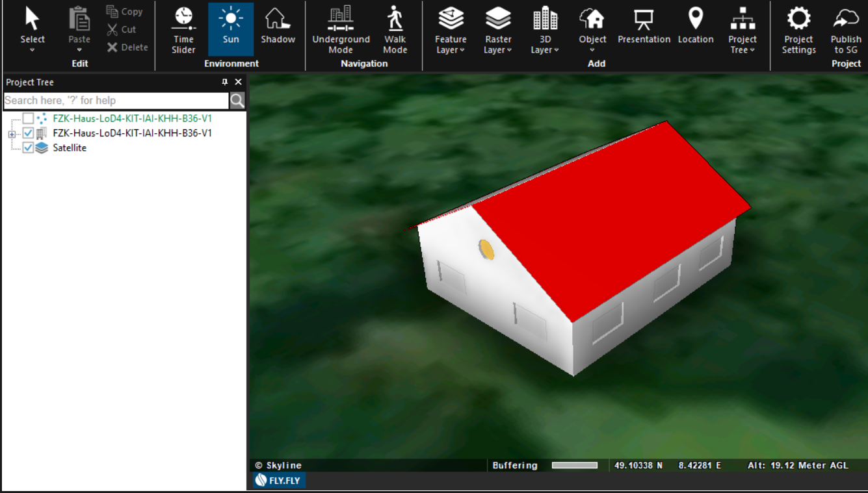868x493 pixels.
Task: Open the Object dropdown arrow
Action: [592, 50]
